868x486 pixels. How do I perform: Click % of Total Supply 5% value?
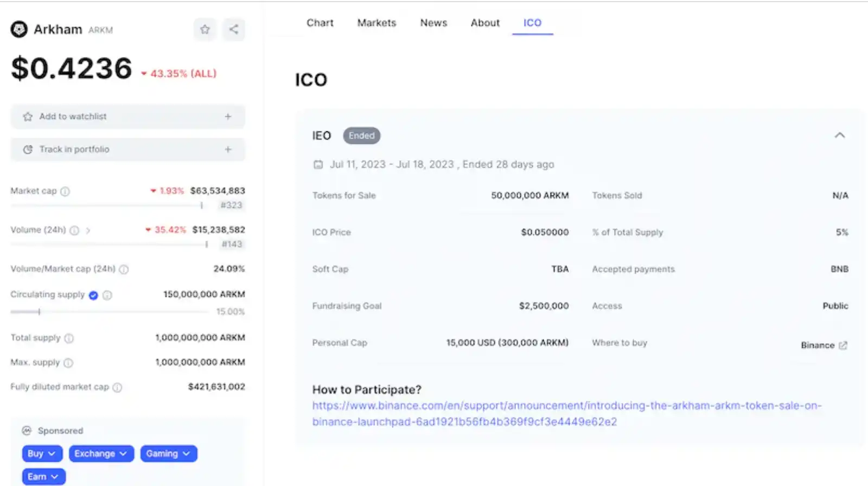(842, 232)
